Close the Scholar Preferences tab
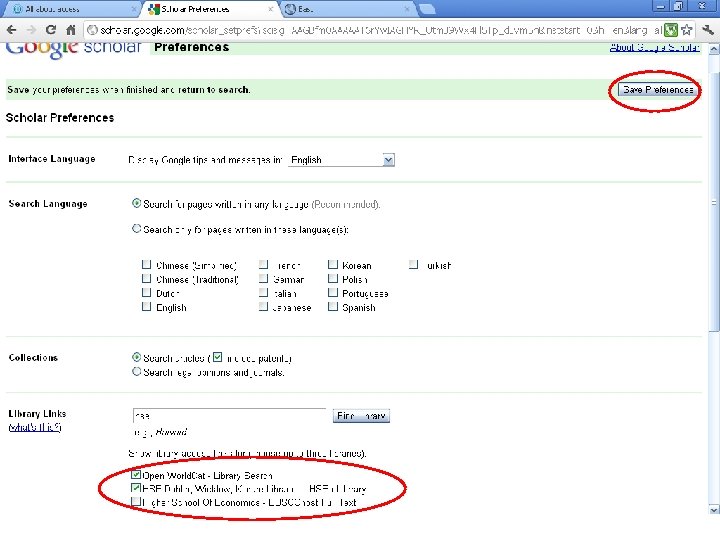The image size is (720, 540). tap(271, 9)
